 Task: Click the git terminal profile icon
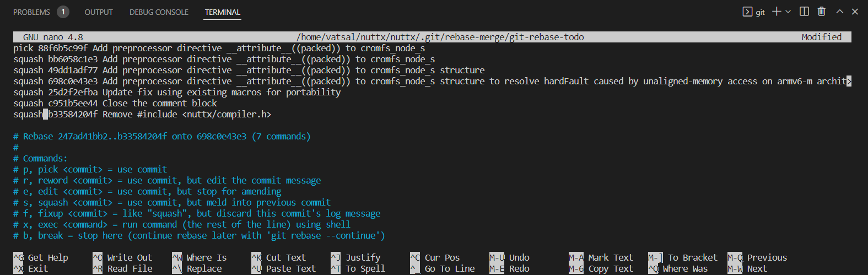coord(747,12)
